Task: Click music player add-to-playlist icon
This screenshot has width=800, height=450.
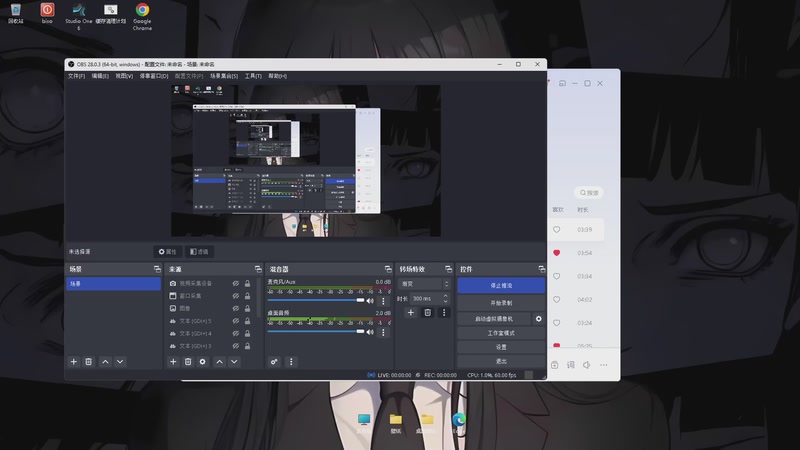Action: (555, 365)
